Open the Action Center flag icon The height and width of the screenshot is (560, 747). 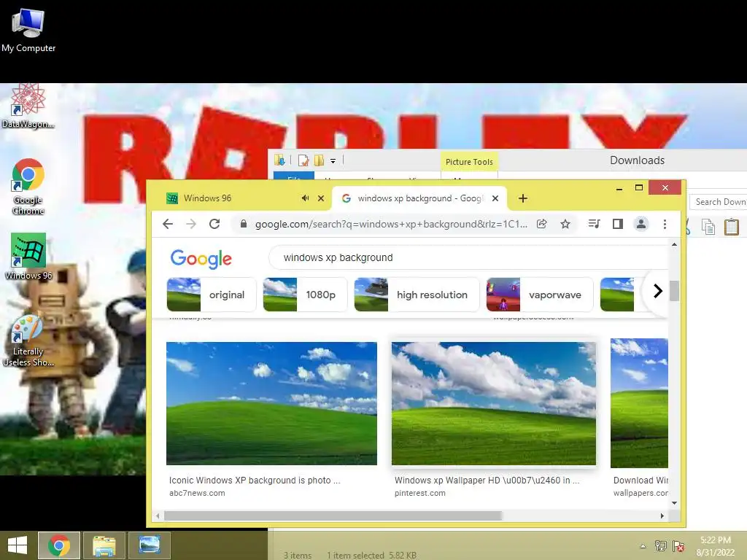coord(678,546)
